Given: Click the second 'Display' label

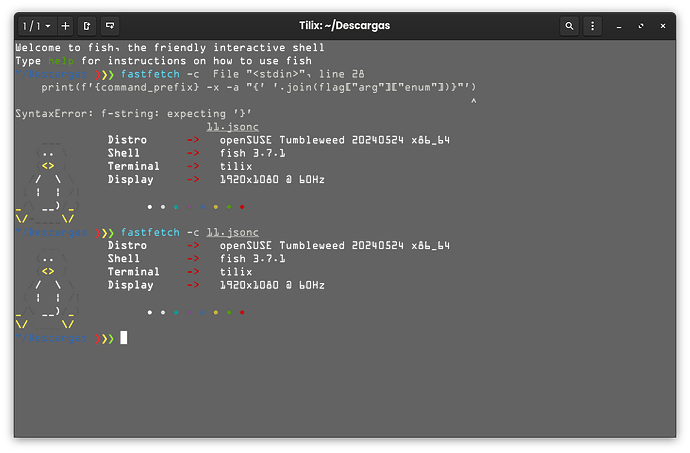Looking at the screenshot, I should [131, 285].
